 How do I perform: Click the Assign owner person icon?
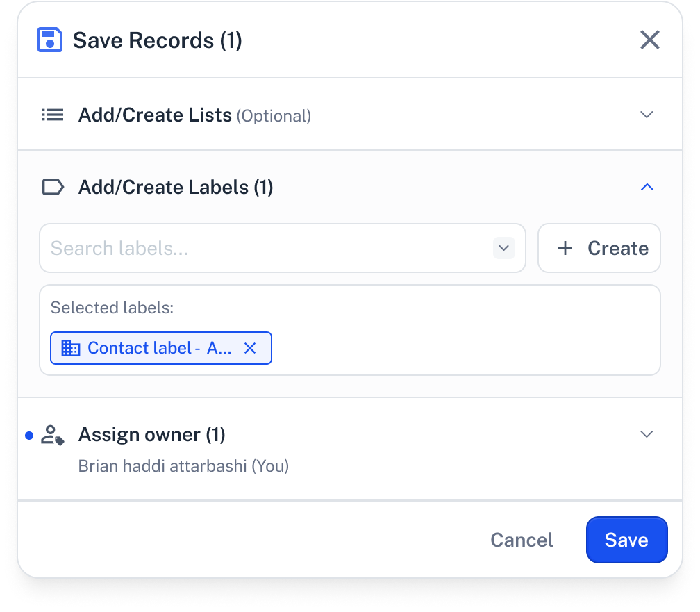pyautogui.click(x=53, y=436)
